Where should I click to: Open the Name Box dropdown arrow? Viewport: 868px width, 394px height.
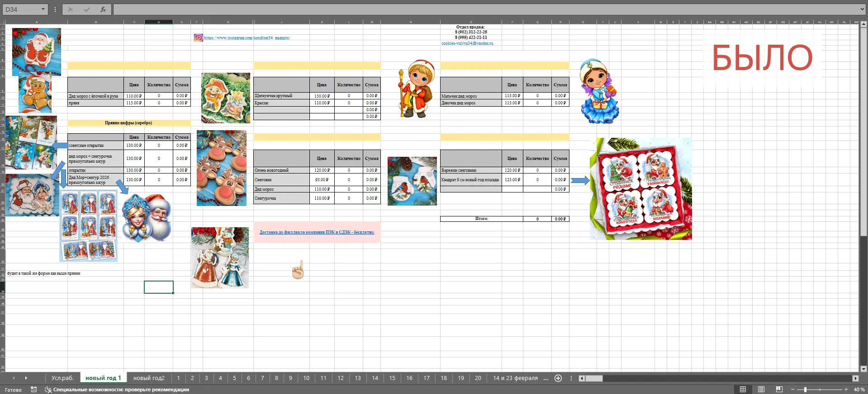[x=43, y=9]
